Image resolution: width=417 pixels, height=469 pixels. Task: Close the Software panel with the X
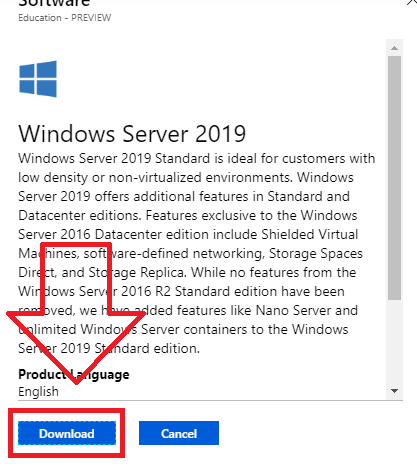[x=412, y=3]
